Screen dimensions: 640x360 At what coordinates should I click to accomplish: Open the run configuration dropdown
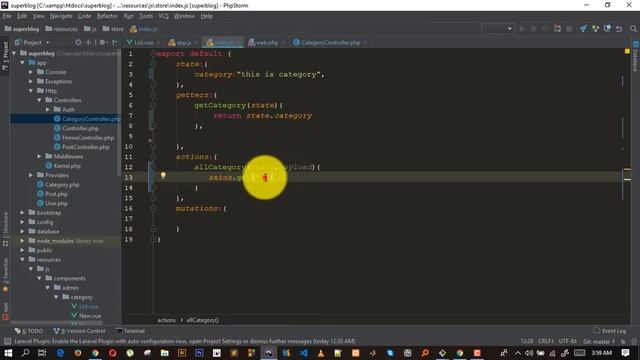[x=498, y=29]
